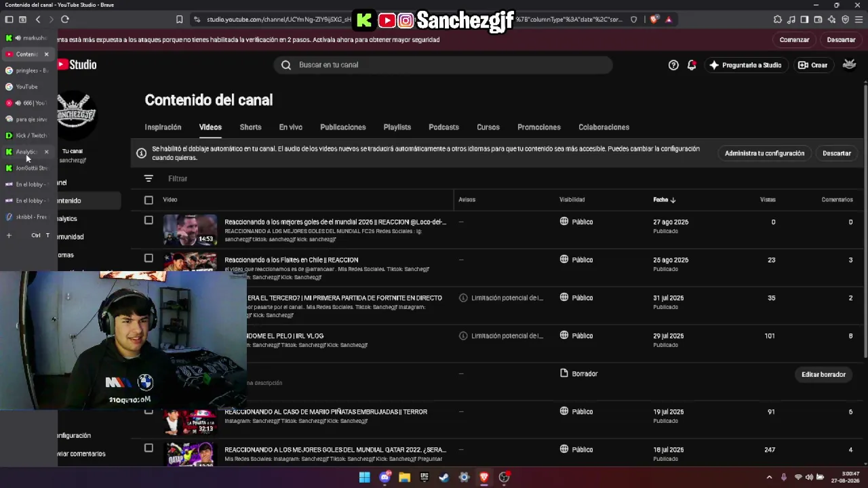Switch to the Kick / Twitch sidebar tab
This screenshot has width=868, height=488.
pyautogui.click(x=27, y=136)
